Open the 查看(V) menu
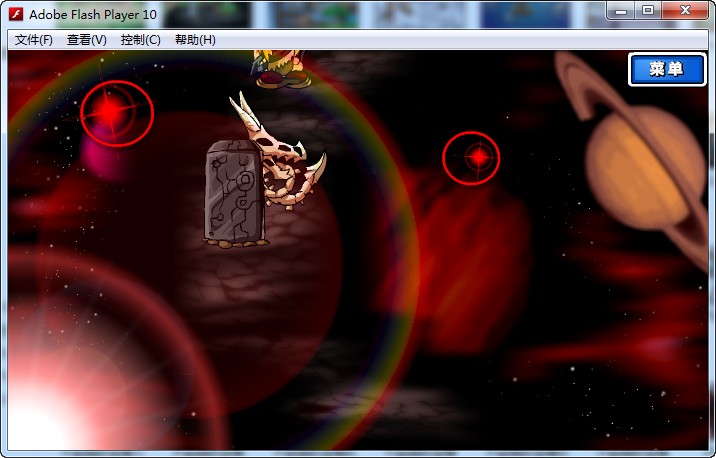This screenshot has width=716, height=458. tap(87, 40)
